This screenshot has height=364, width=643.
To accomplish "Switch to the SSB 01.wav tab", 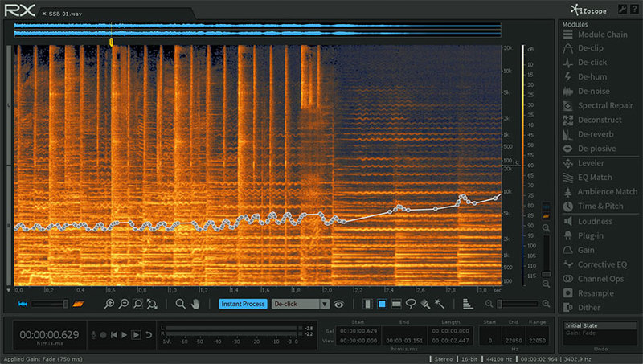I will (x=65, y=14).
